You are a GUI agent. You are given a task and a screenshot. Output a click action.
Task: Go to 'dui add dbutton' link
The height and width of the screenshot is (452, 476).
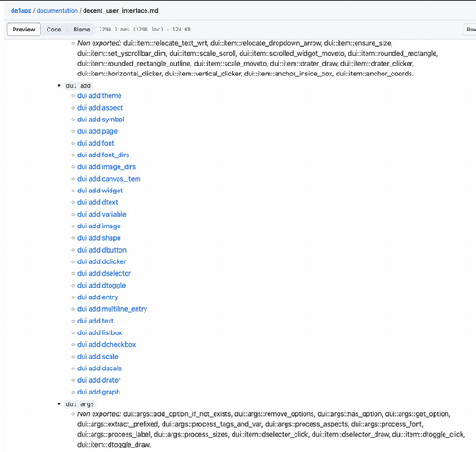101,250
